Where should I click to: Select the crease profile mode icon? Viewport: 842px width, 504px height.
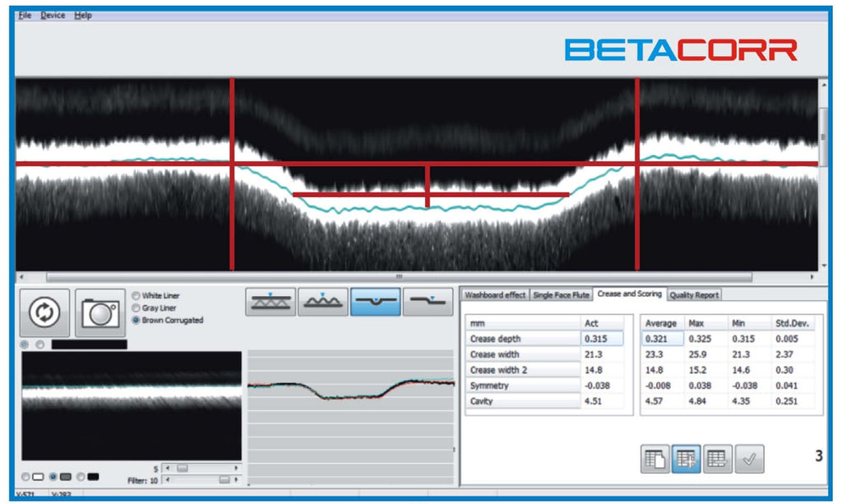[376, 303]
